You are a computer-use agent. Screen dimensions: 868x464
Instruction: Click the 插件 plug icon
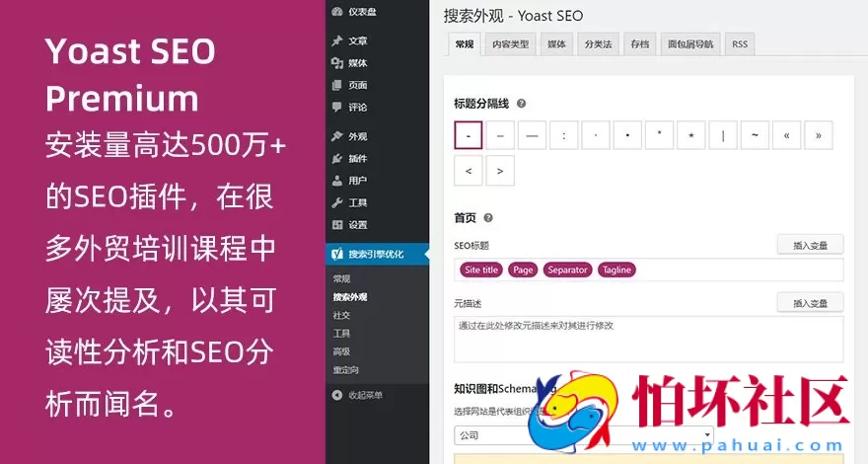point(337,159)
